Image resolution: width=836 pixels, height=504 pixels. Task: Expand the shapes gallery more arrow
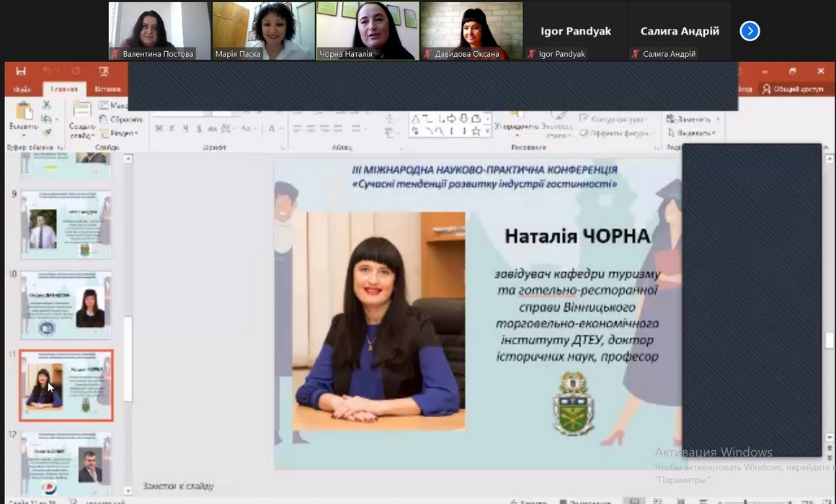[488, 132]
